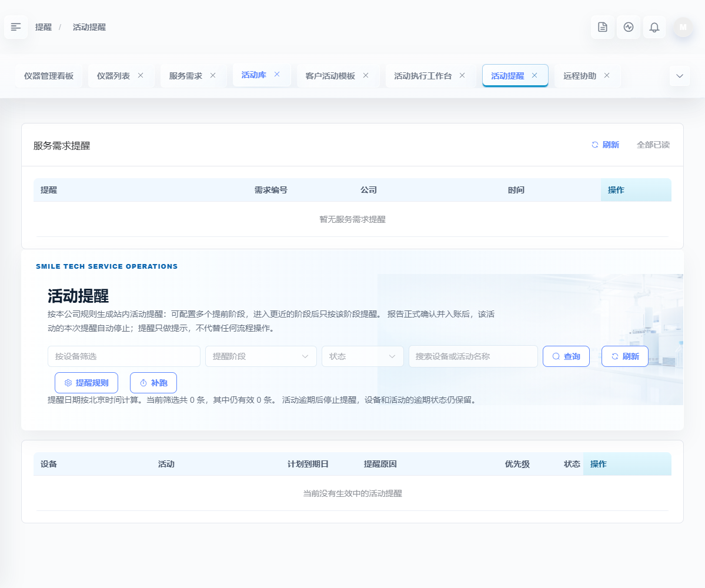Switch to the 活动执行工作台 tab

[x=423, y=75]
